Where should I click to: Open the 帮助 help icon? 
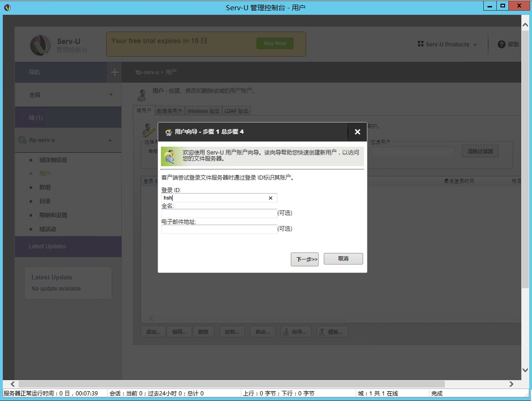pyautogui.click(x=501, y=45)
